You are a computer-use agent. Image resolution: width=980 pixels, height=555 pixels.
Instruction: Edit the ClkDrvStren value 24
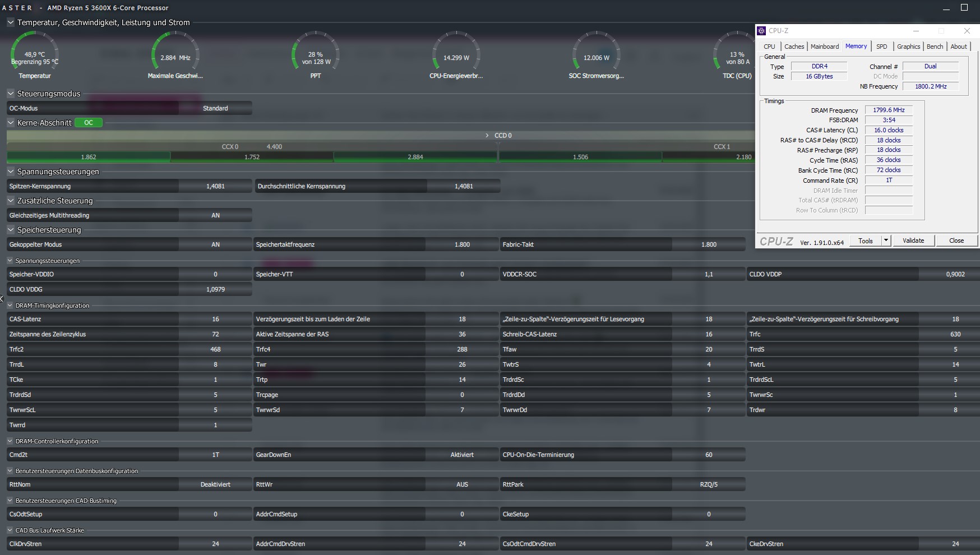pos(215,544)
